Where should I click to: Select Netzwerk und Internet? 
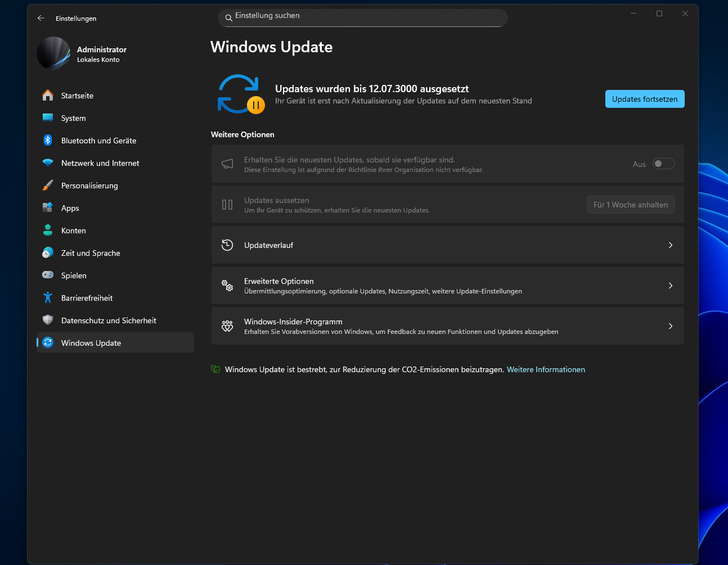pos(115,163)
